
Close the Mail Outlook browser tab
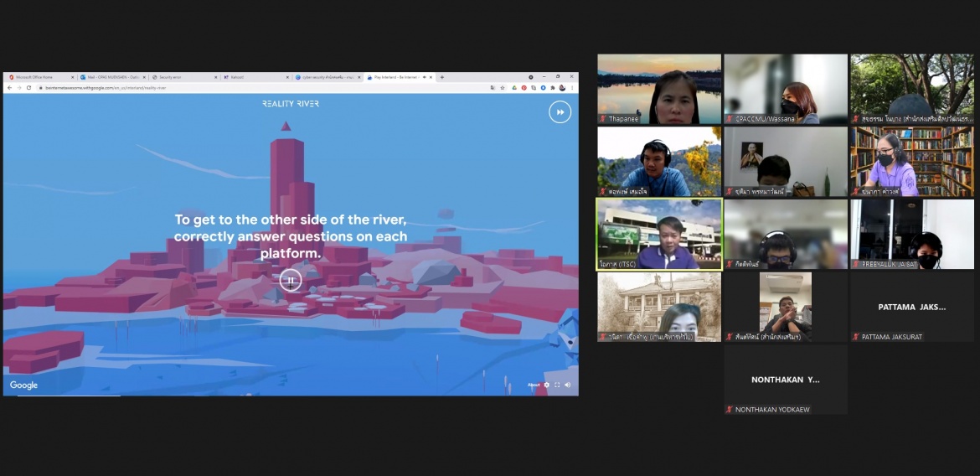tap(144, 77)
